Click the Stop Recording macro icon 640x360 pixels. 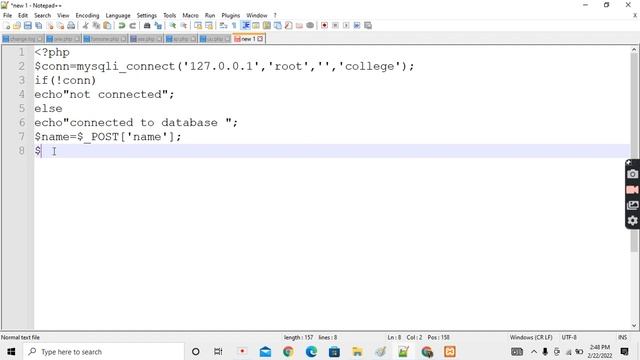(x=335, y=26)
